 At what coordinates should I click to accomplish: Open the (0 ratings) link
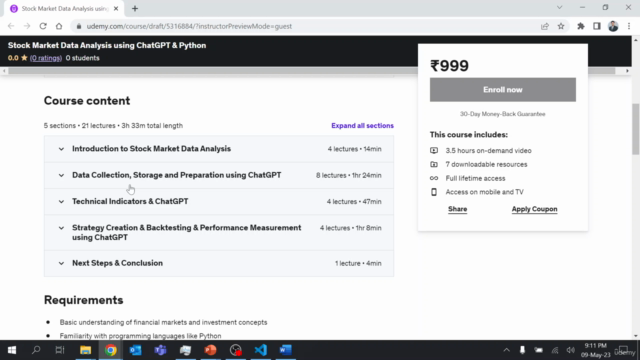click(x=46, y=58)
